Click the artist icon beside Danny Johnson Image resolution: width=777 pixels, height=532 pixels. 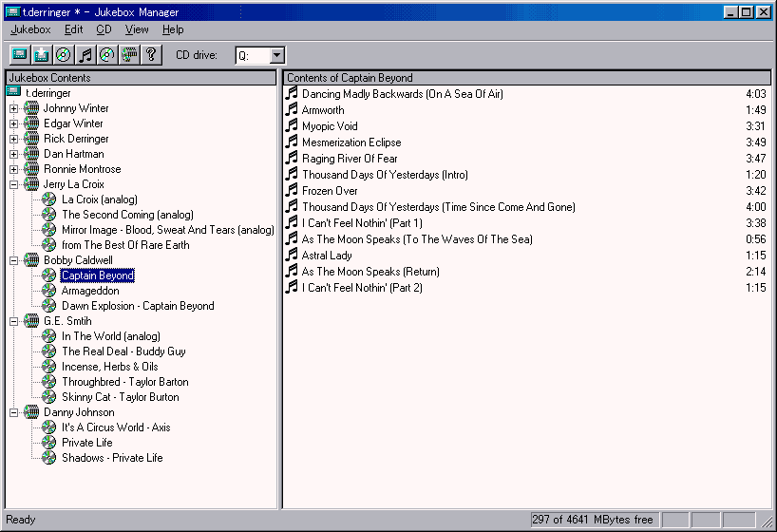[x=31, y=412]
